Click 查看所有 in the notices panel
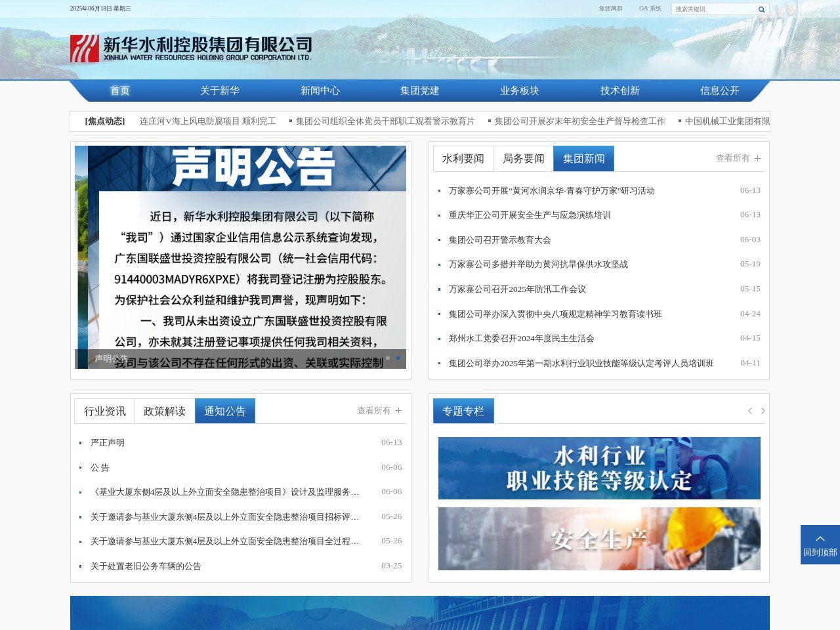 click(373, 411)
